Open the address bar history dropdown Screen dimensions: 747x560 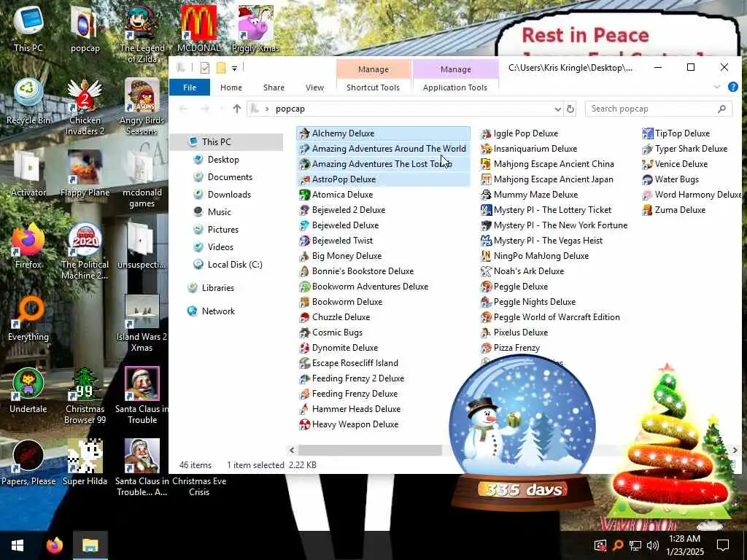[x=558, y=109]
